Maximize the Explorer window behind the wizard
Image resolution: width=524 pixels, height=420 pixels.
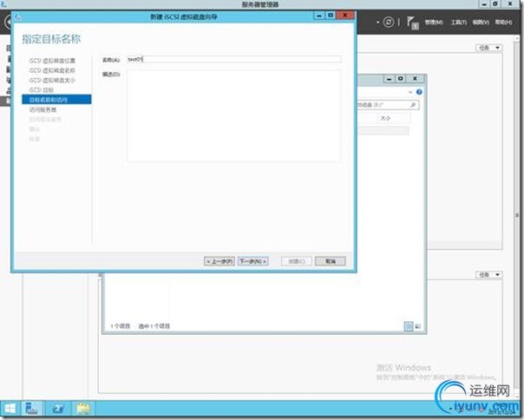[400, 79]
